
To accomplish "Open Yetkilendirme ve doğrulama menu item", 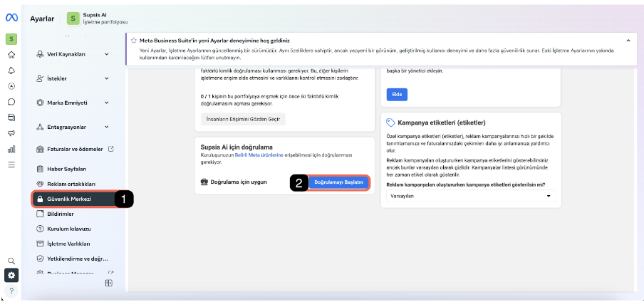I will pyautogui.click(x=72, y=259).
